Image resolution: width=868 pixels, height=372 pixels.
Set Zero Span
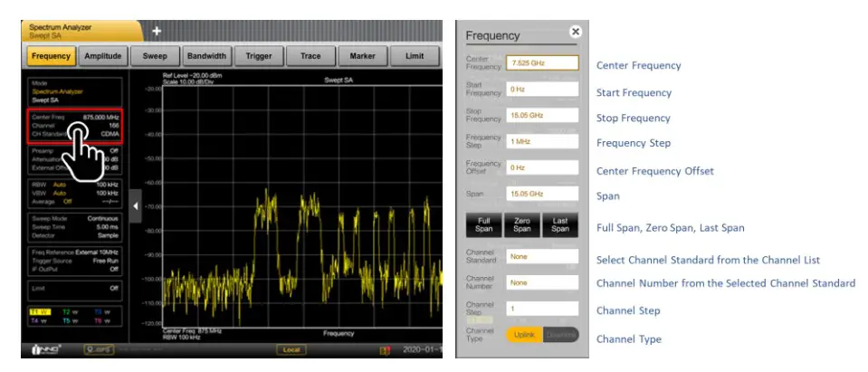click(522, 224)
